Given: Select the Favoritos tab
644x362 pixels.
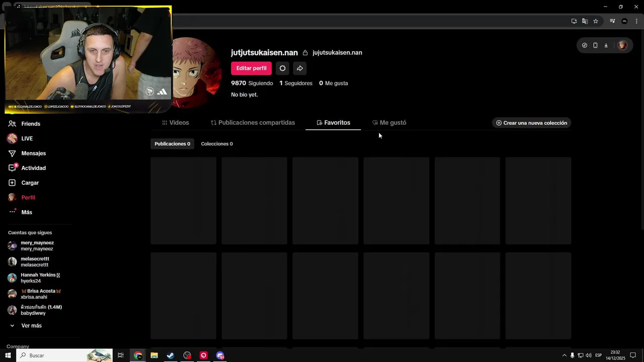Looking at the screenshot, I should [333, 123].
